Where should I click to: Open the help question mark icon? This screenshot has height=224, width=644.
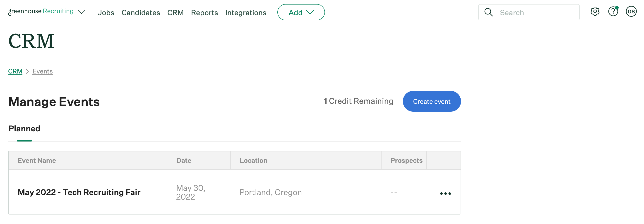coord(613,12)
